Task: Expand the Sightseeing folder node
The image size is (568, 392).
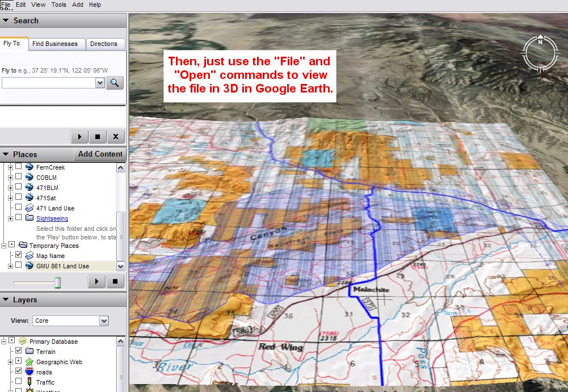Action: [x=10, y=218]
